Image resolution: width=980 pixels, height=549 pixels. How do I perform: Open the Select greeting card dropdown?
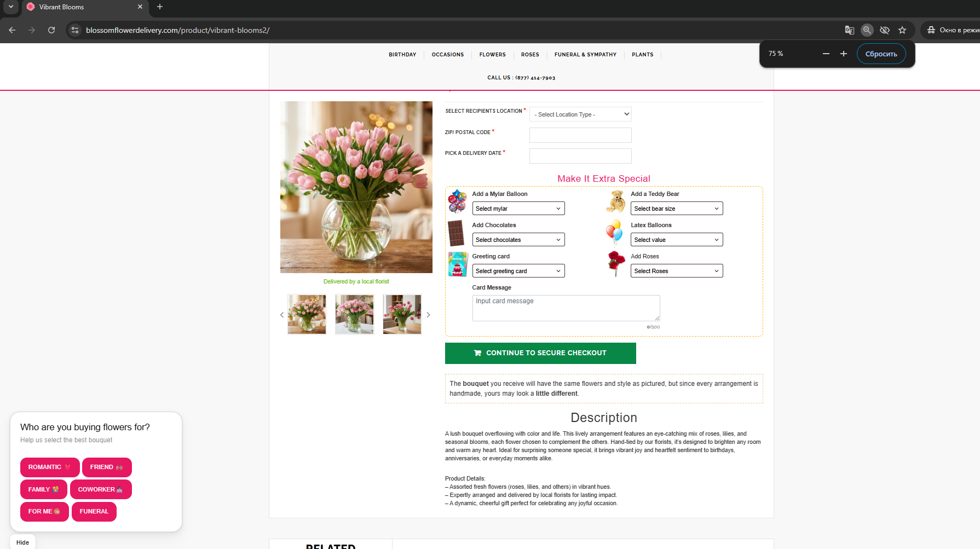518,271
